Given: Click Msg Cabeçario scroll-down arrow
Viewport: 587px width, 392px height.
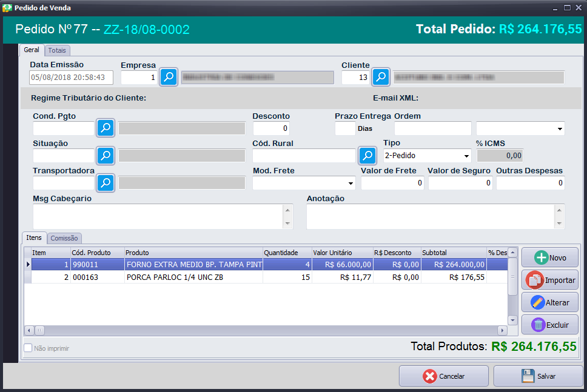Looking at the screenshot, I should pos(287,224).
